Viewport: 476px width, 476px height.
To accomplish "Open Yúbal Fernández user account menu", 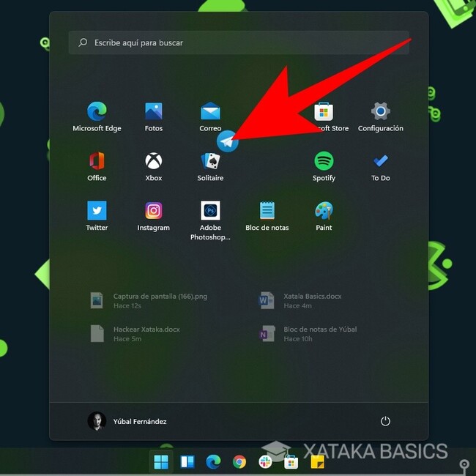I will point(128,421).
